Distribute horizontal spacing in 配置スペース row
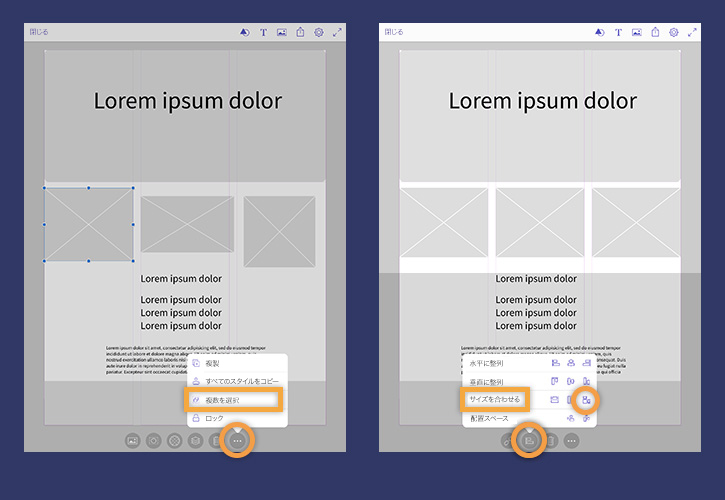Image resolution: width=725 pixels, height=500 pixels. pos(571,418)
